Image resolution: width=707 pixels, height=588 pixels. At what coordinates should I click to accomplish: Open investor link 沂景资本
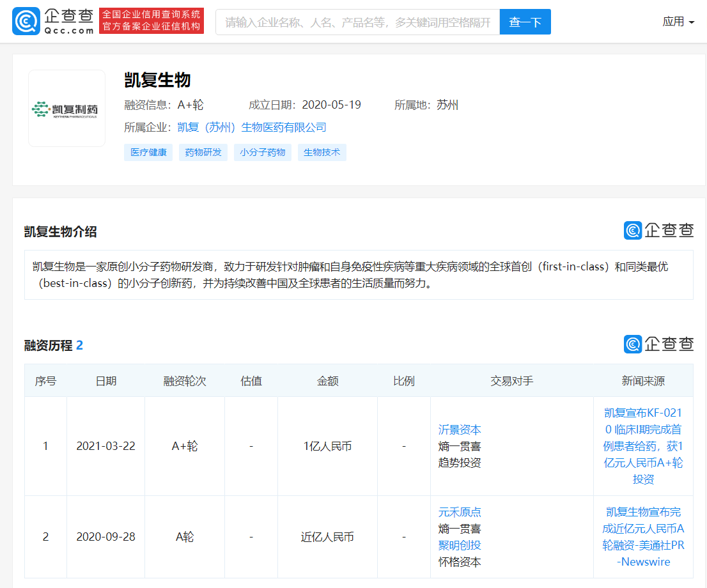pyautogui.click(x=460, y=429)
